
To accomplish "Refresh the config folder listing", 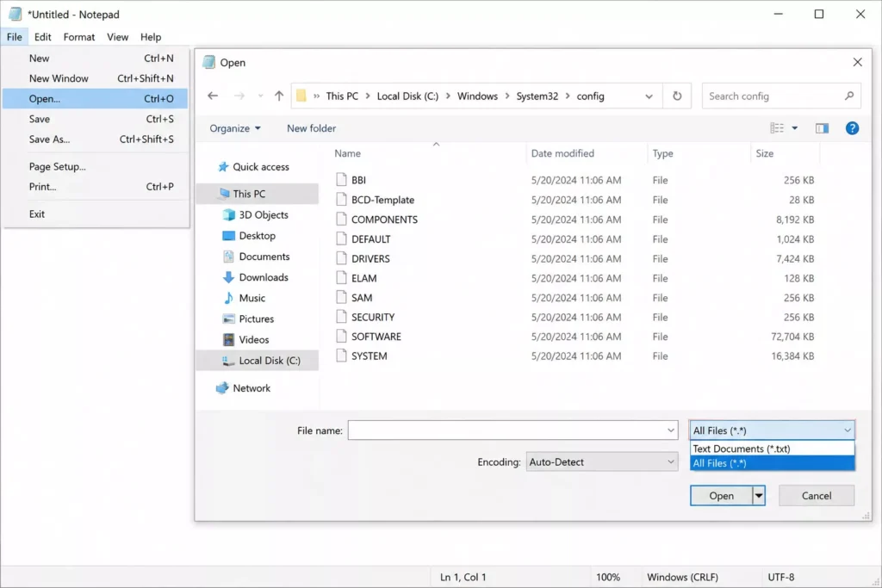I will 677,96.
